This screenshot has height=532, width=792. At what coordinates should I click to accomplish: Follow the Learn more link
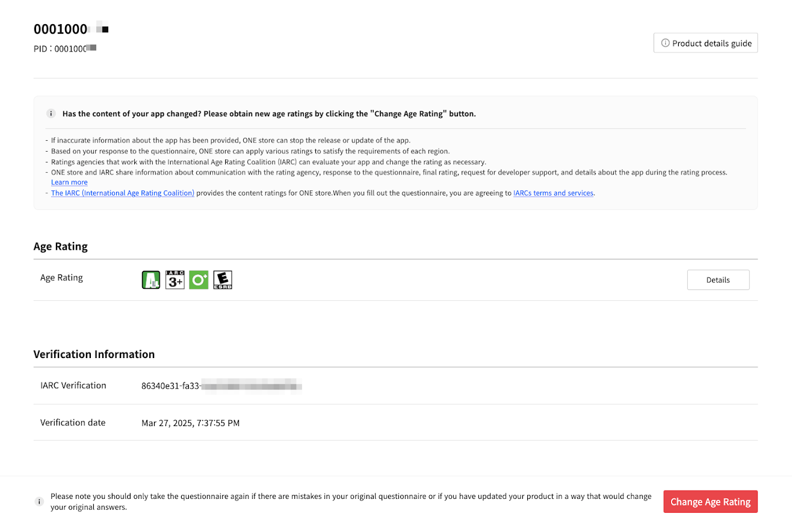point(69,182)
